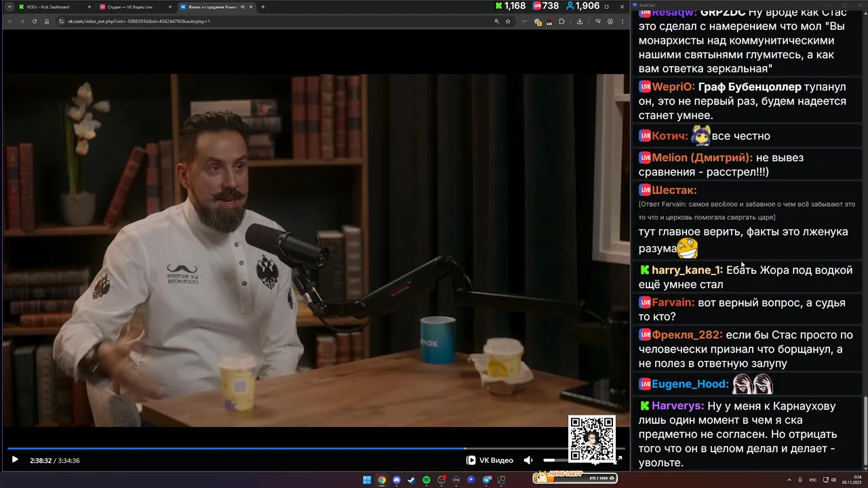868x488 pixels.
Task: Click the microphone tray icon
Action: click(x=800, y=480)
